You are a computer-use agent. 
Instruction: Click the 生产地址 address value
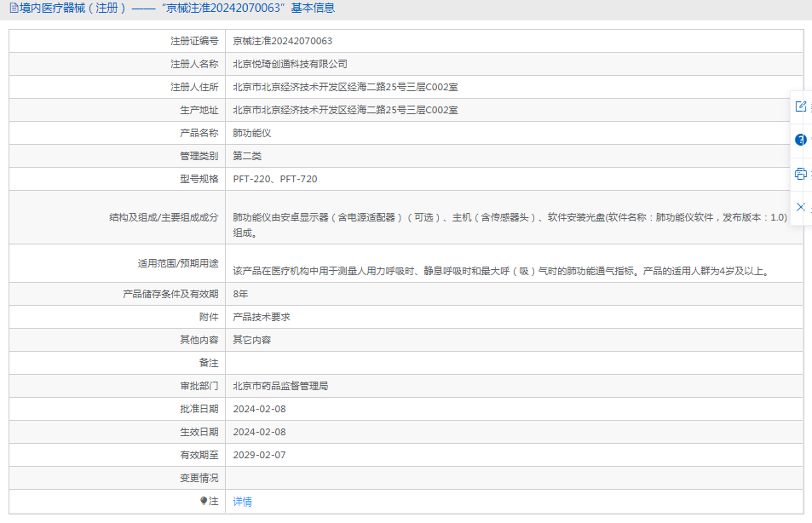(345, 110)
